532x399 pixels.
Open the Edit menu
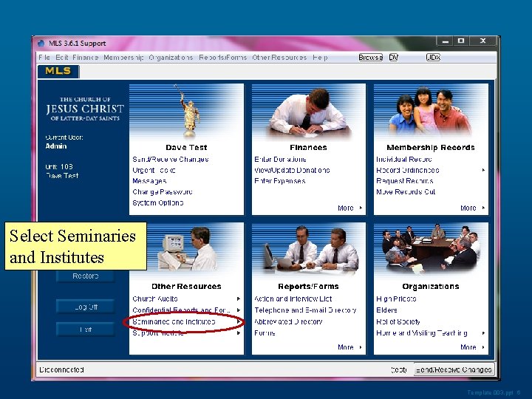point(62,58)
